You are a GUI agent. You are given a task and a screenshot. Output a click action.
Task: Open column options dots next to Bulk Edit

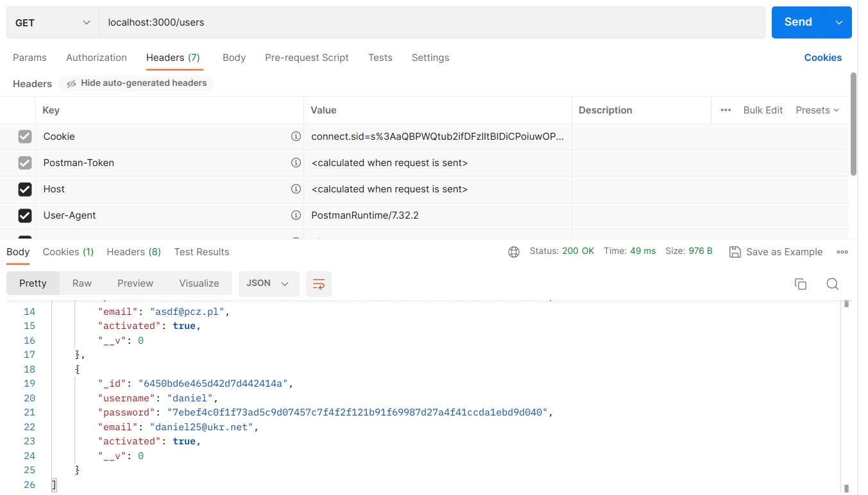[x=726, y=110]
